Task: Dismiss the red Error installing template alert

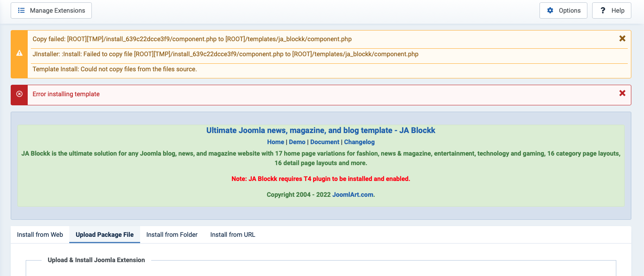Action: point(622,93)
